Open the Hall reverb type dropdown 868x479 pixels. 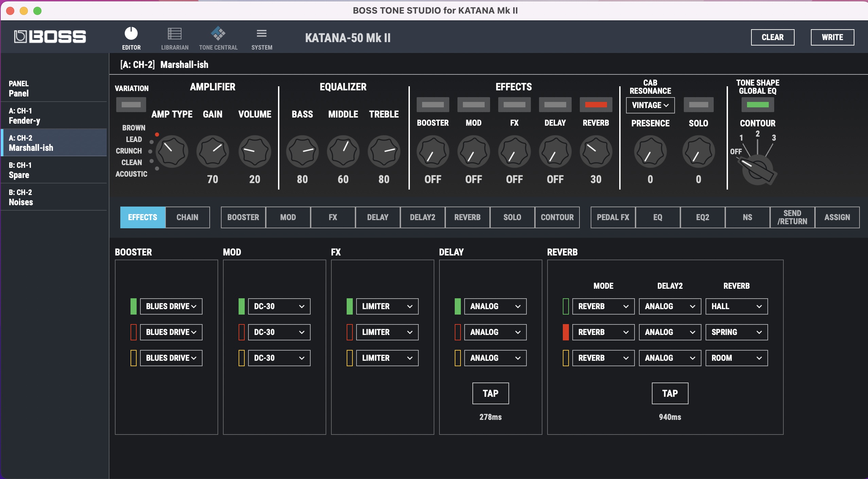tap(736, 306)
